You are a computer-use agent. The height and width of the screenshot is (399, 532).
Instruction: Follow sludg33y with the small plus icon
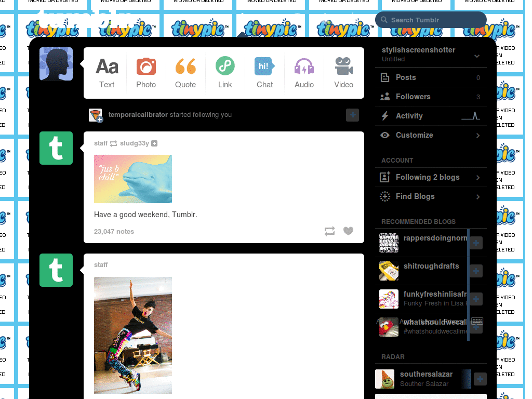point(154,143)
